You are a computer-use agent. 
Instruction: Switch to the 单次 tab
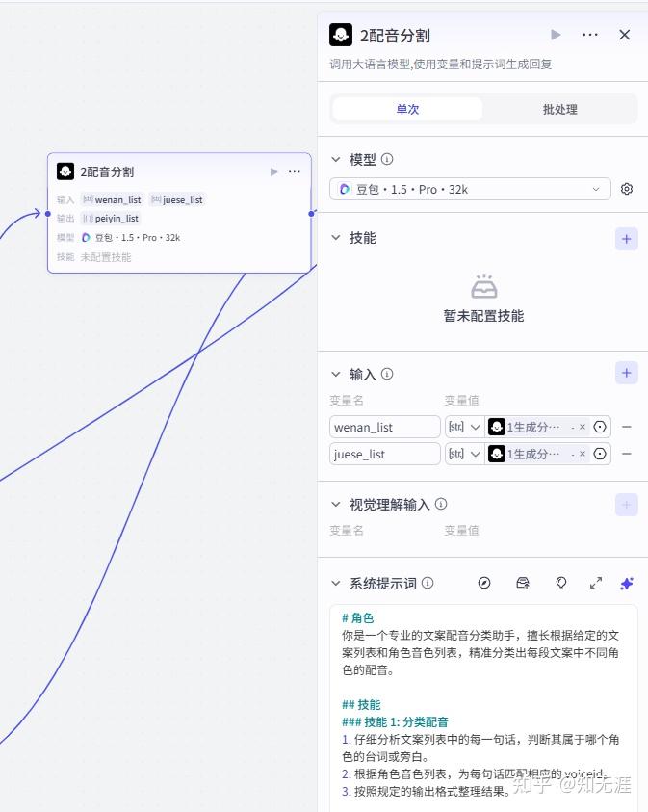407,109
